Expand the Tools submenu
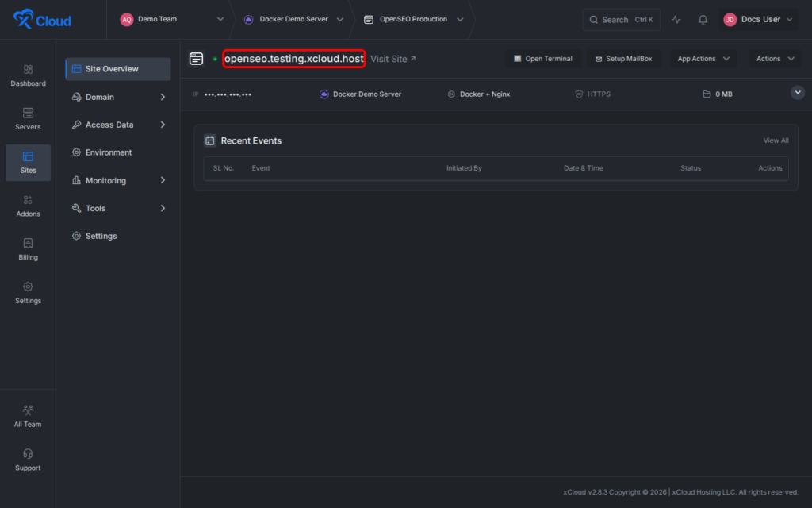Screen dimensions: 812x508 [163, 209]
